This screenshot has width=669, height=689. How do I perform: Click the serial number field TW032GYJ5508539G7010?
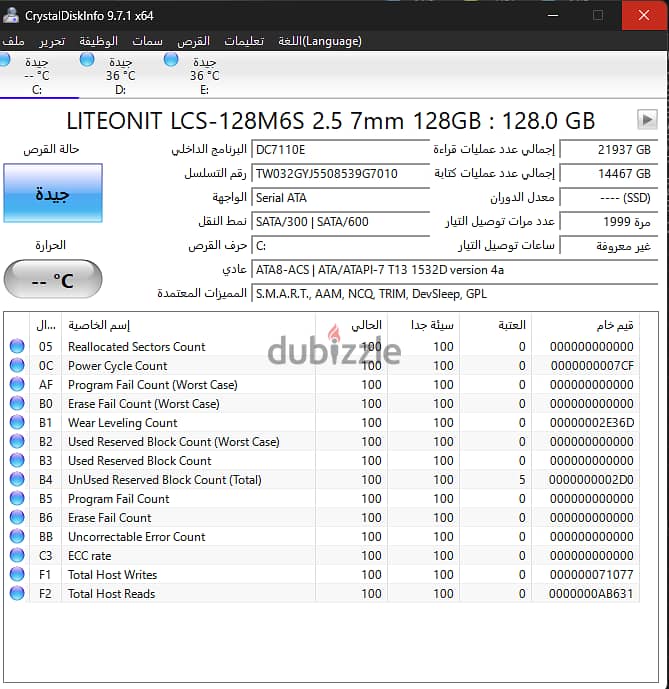(341, 174)
